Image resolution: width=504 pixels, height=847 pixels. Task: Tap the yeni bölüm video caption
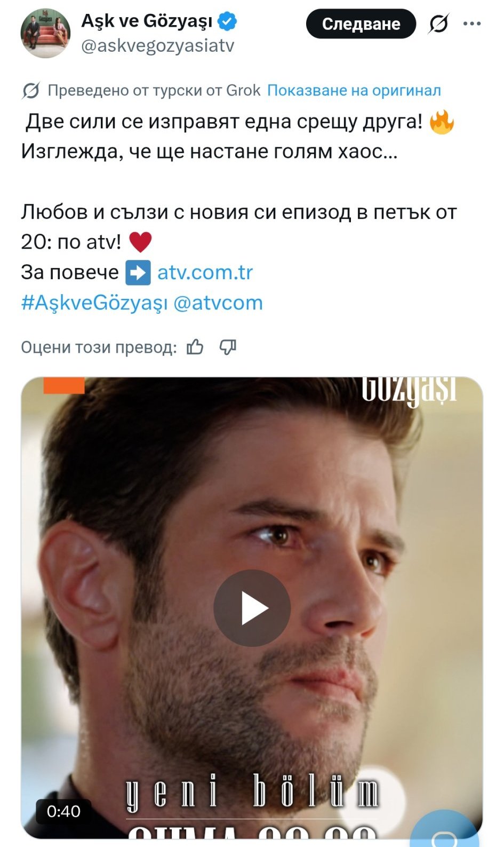[252, 791]
